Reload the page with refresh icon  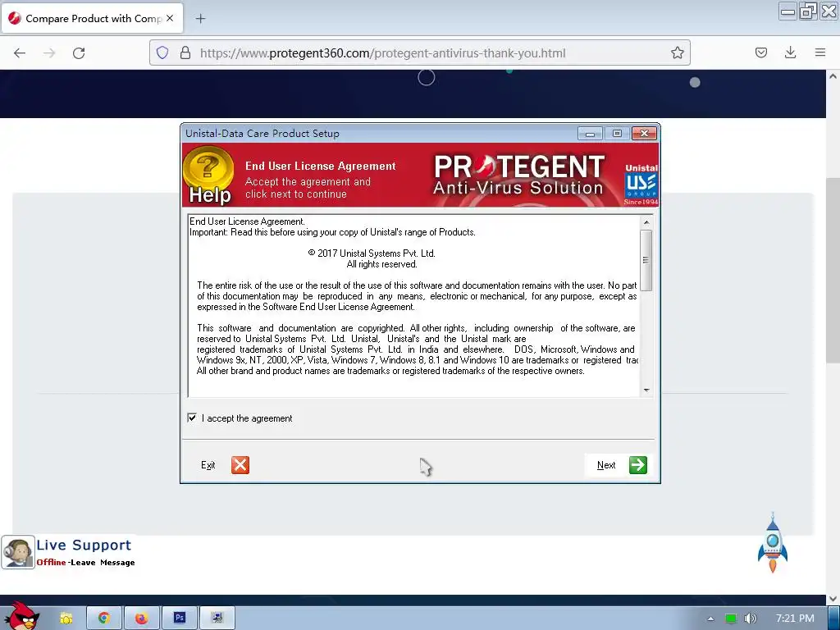pyautogui.click(x=79, y=53)
